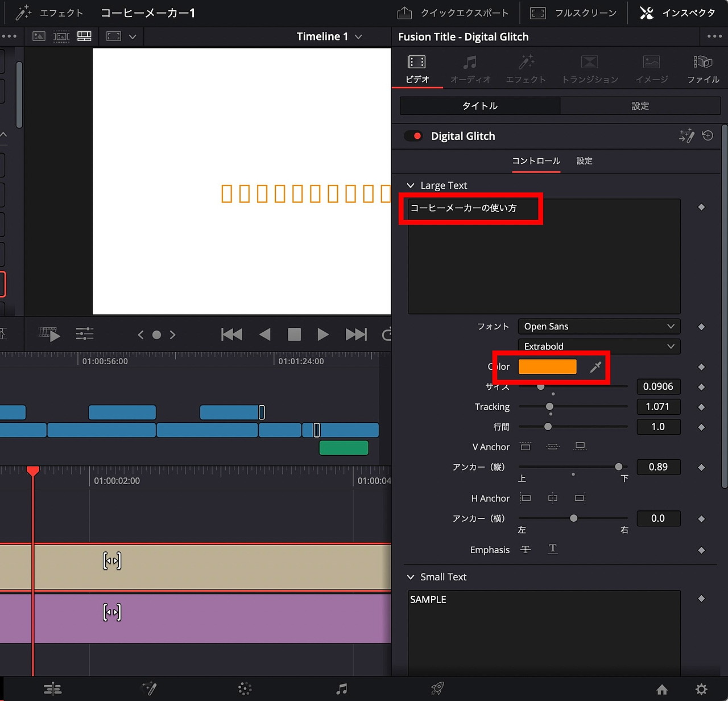Open the Quick Export (クイックエクスポート) option
728x701 pixels.
453,13
